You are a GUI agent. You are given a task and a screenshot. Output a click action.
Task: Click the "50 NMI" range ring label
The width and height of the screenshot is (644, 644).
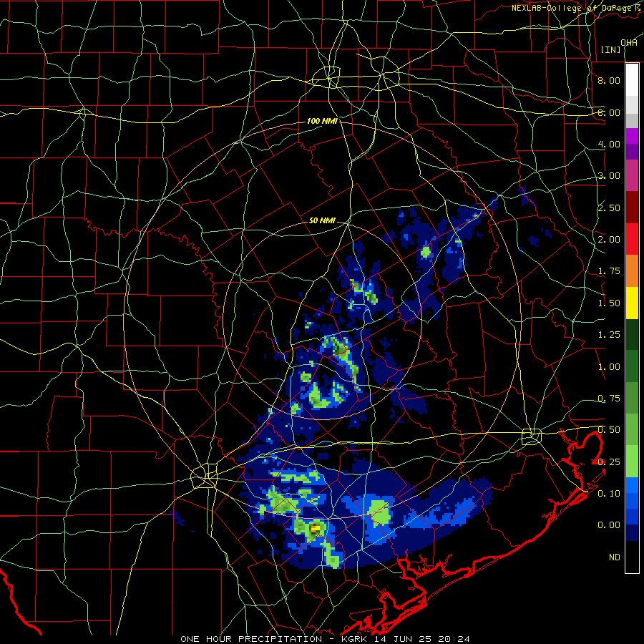pos(322,220)
